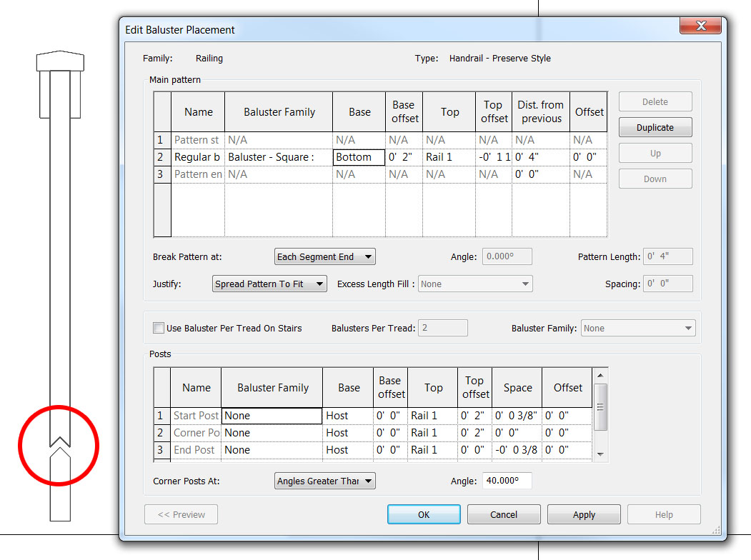Select row 2 header in Main pattern
The width and height of the screenshot is (751, 560).
pyautogui.click(x=161, y=157)
